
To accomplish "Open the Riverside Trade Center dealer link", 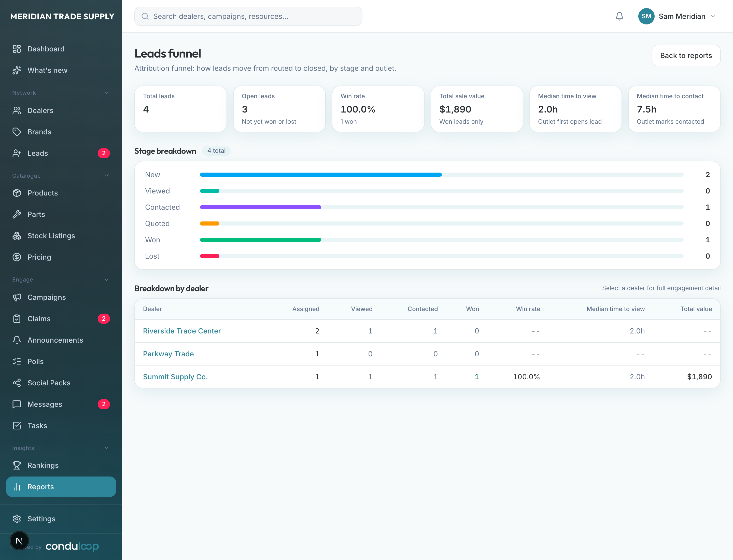I will coord(182,331).
